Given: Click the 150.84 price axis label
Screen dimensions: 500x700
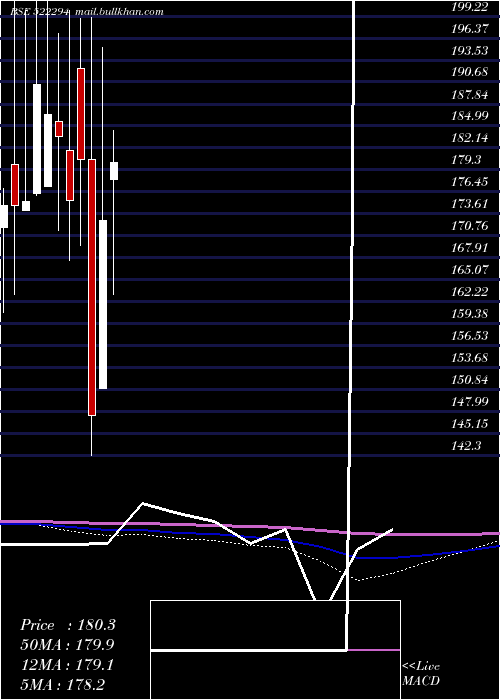Looking at the screenshot, I should tap(470, 379).
